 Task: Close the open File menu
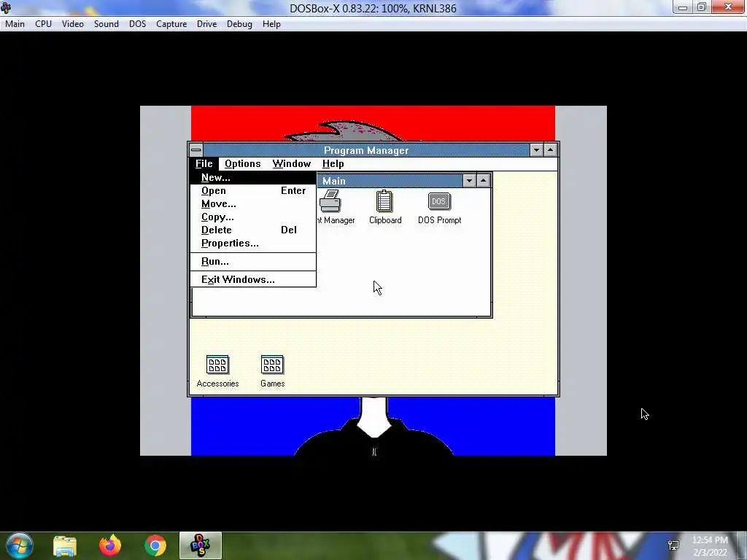click(204, 164)
